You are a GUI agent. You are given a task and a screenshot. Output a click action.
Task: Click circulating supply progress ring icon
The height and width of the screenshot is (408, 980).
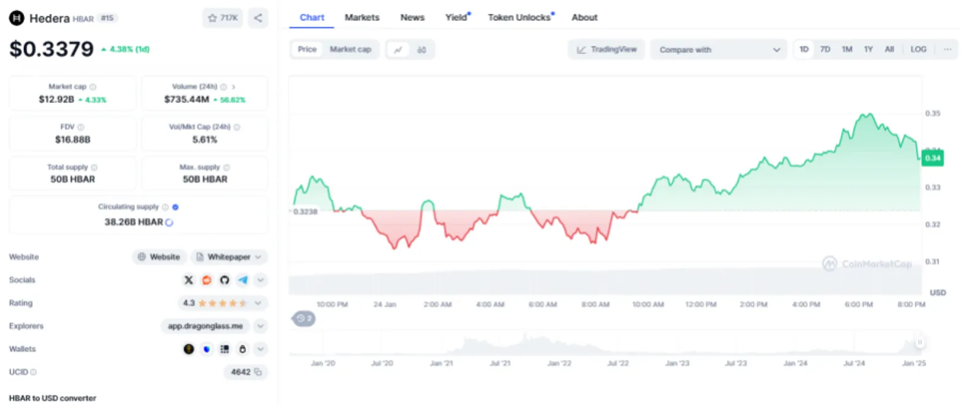170,222
